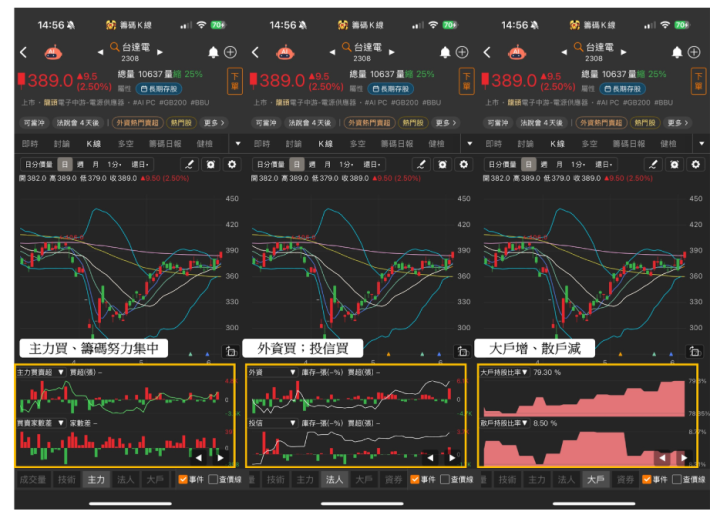Rotate chart to landscape on left phone
The height and width of the screenshot is (518, 720).
coord(230,351)
